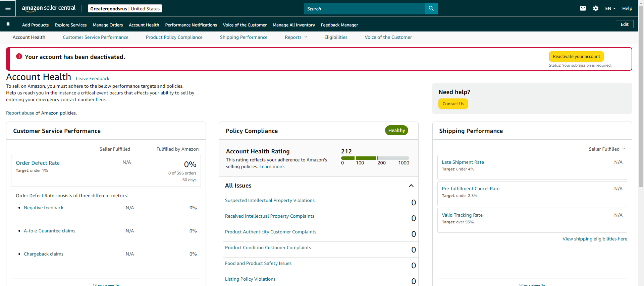
Task: Open the Order Defect Rate link
Action: (x=38, y=163)
